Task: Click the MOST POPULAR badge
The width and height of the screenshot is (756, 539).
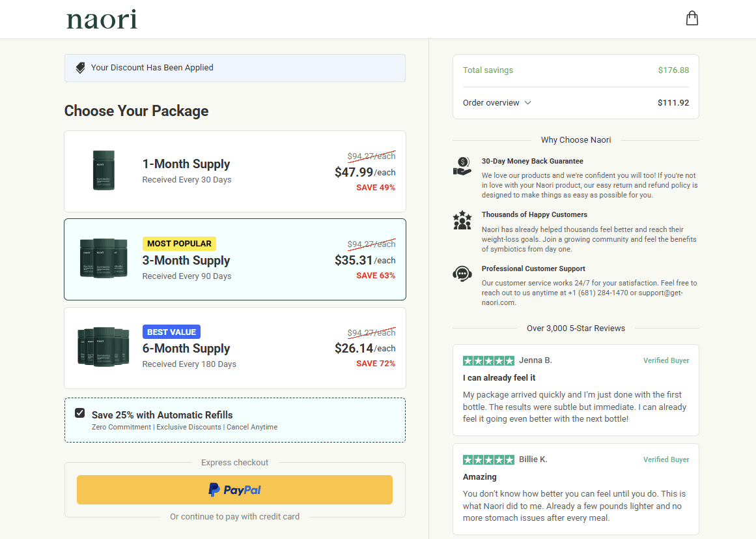Action: click(x=179, y=244)
